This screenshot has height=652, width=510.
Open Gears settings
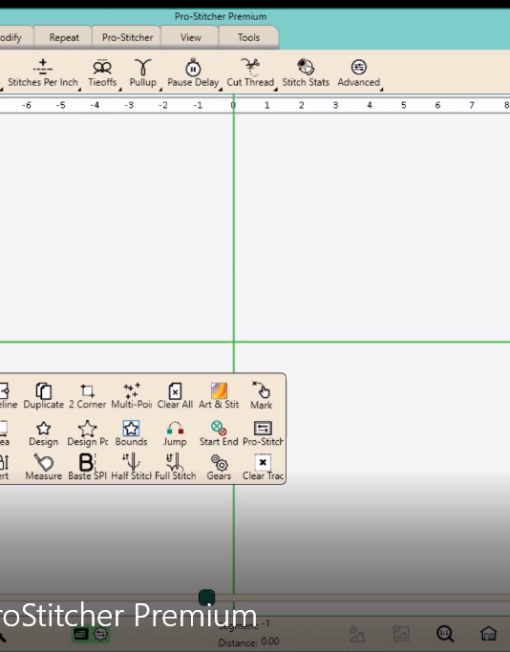pos(219,467)
